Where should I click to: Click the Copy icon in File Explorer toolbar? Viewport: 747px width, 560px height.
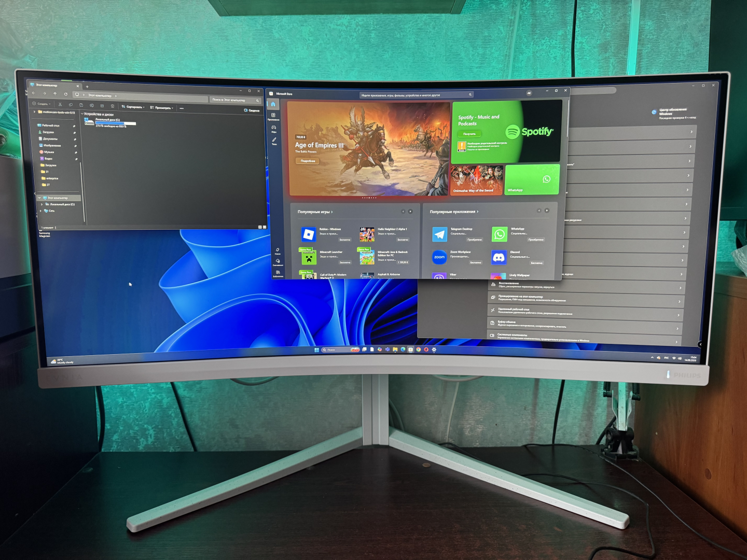[71, 105]
